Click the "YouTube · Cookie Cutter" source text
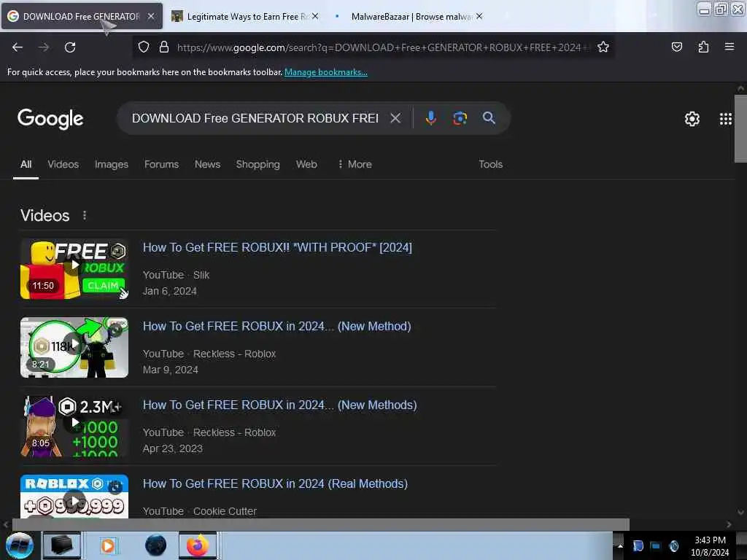 click(x=200, y=511)
